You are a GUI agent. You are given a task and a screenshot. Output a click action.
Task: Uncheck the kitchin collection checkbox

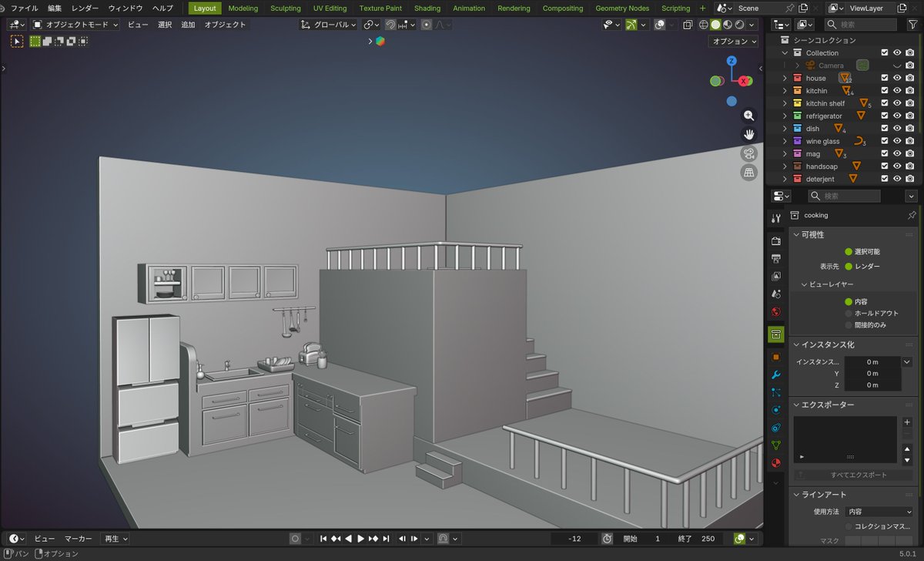click(885, 91)
